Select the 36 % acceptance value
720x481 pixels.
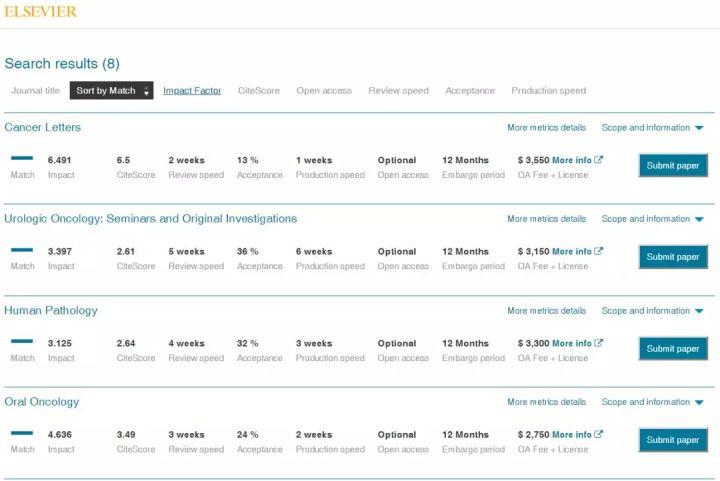(x=248, y=252)
